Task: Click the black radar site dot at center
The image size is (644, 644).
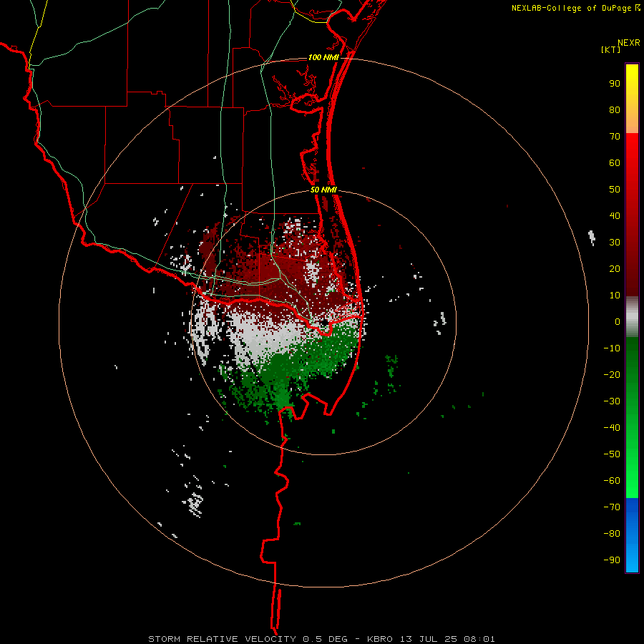Action: coord(324,323)
